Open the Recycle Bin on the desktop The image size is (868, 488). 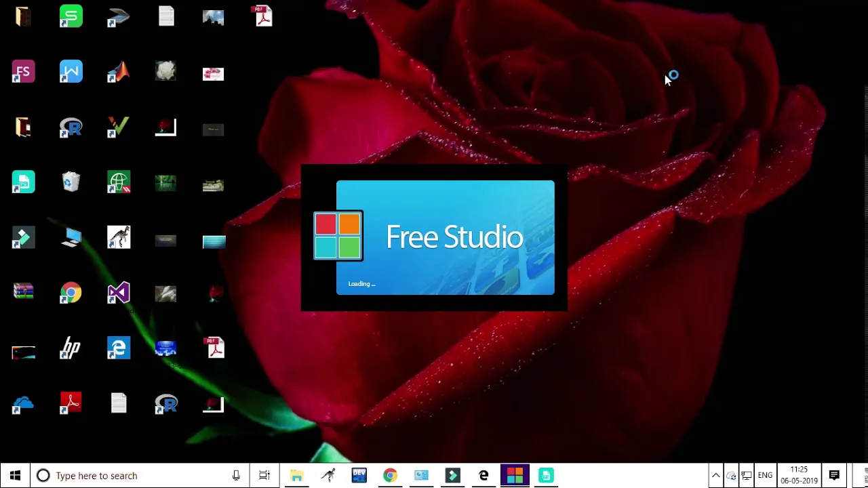(x=71, y=182)
